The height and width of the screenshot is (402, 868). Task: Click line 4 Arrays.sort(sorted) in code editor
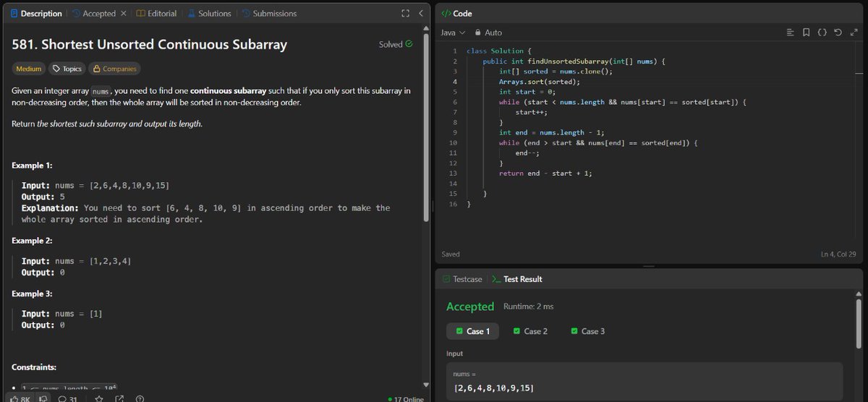click(540, 82)
